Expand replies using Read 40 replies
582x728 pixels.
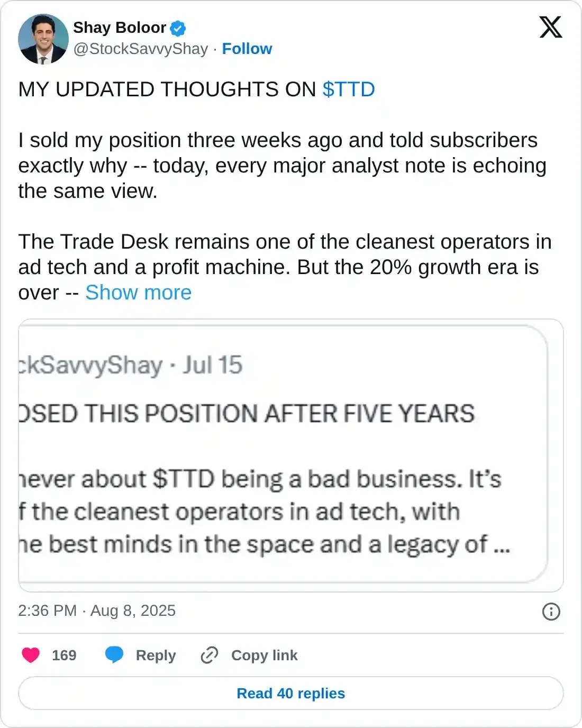[290, 693]
